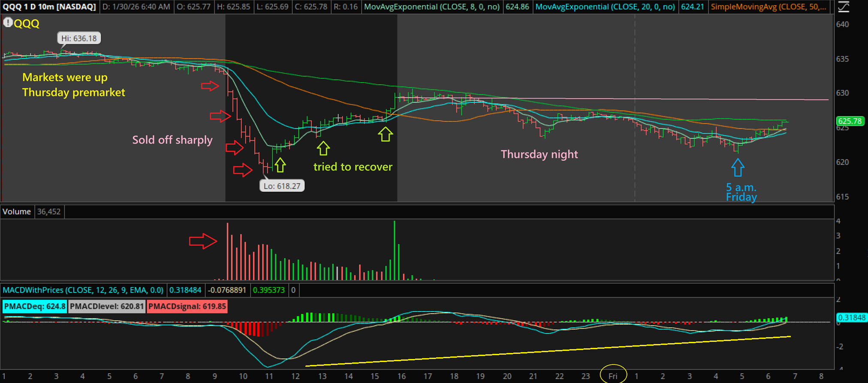This screenshot has height=383, width=868.
Task: Open the line-chart icon above the price axis
Action: tap(843, 7)
